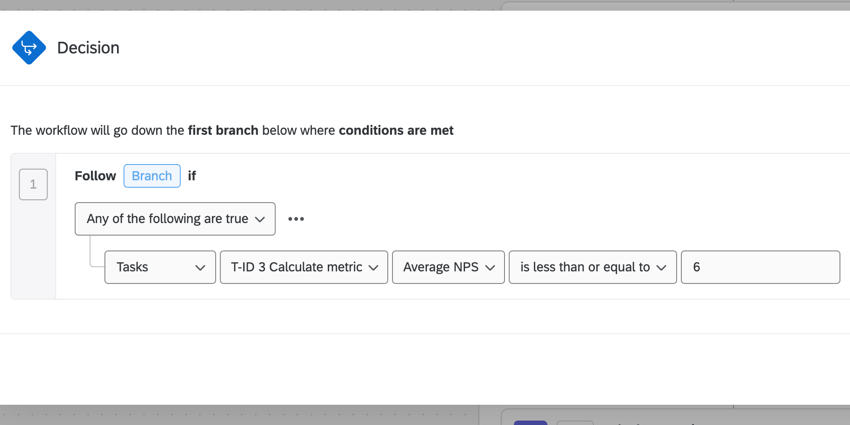Screen dimensions: 850x425
Task: Click the bold "first branch" text
Action: [x=223, y=130]
